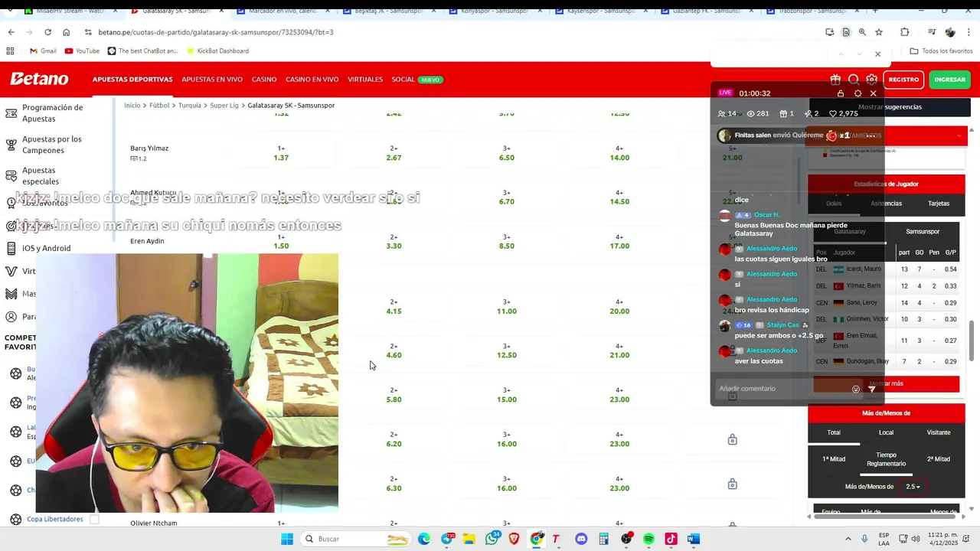Click the Betano logo
980x551 pixels.
click(x=39, y=79)
